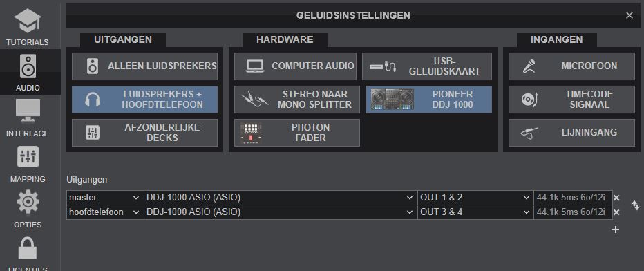The image size is (644, 271).
Task: Choose the USB-Geluidskaart hardware button
Action: click(427, 66)
